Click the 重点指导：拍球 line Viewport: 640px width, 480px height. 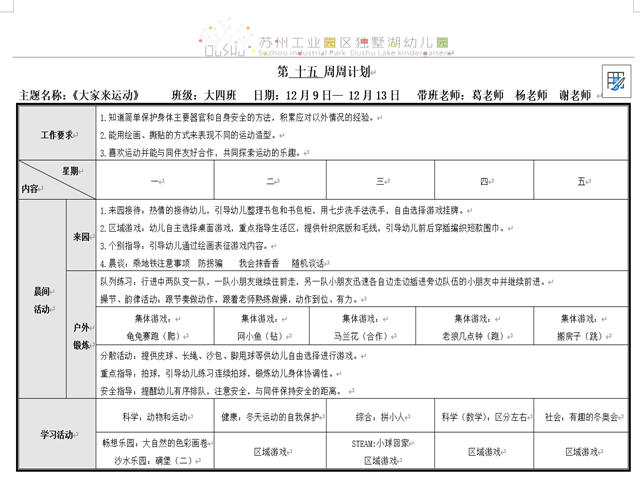(x=217, y=373)
